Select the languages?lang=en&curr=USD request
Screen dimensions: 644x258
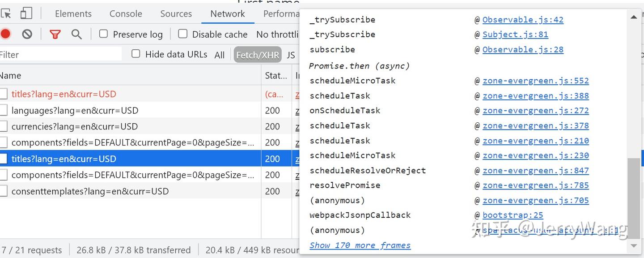tap(75, 110)
